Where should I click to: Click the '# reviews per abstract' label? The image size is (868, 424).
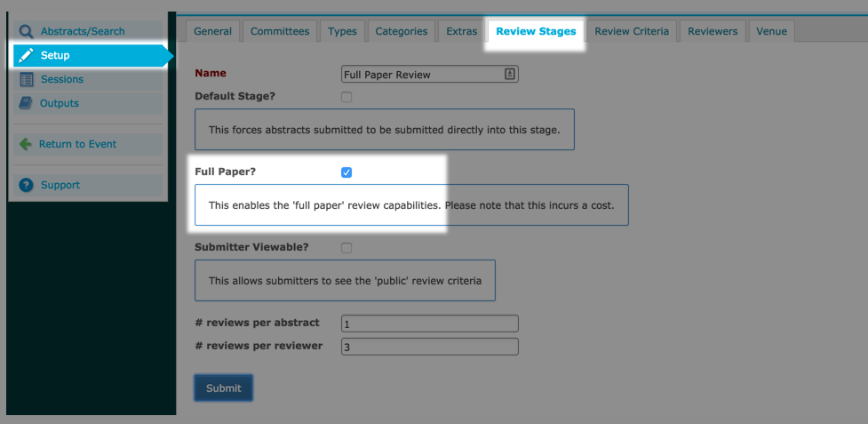click(x=257, y=323)
